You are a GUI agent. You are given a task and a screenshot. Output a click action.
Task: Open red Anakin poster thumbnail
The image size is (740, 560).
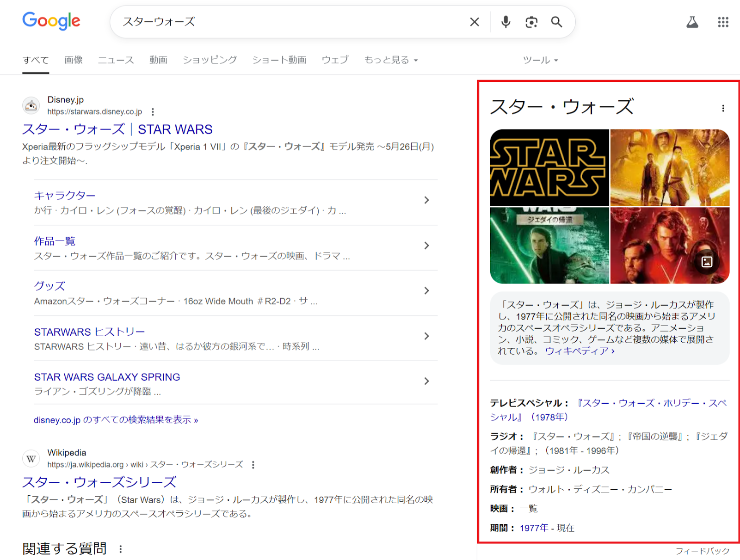tap(670, 246)
